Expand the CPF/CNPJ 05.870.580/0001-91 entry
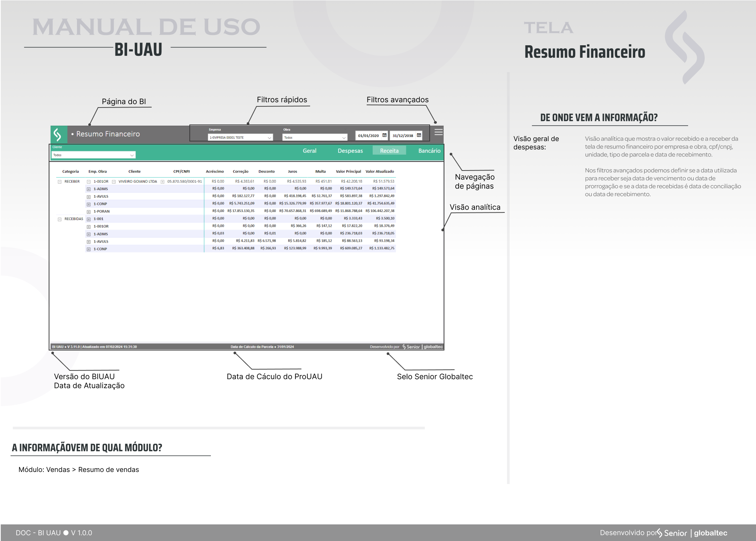The width and height of the screenshot is (756, 541). pyautogui.click(x=163, y=182)
